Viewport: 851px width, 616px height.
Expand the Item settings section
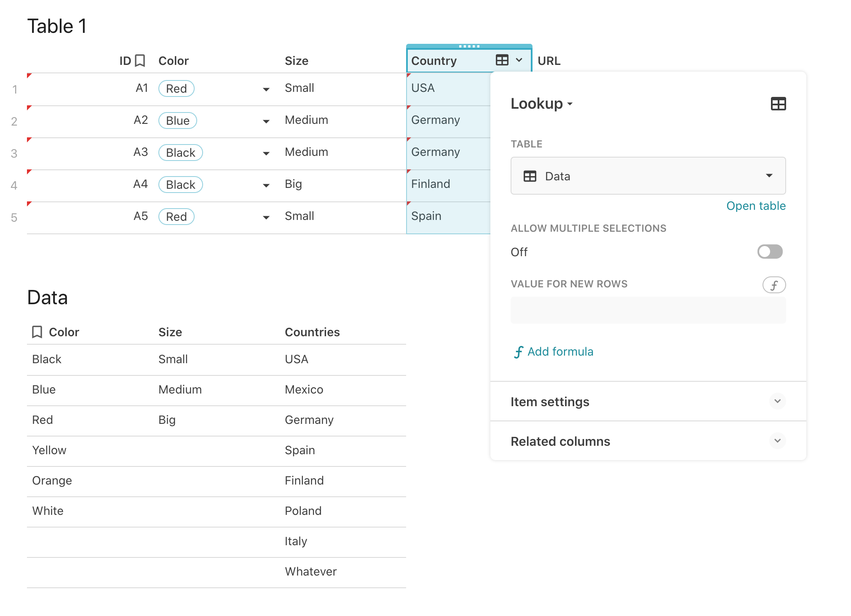pos(777,402)
